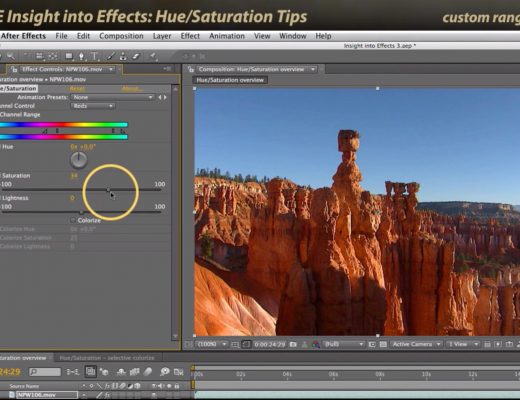Toggle transparency grid in composition viewer

click(383, 344)
